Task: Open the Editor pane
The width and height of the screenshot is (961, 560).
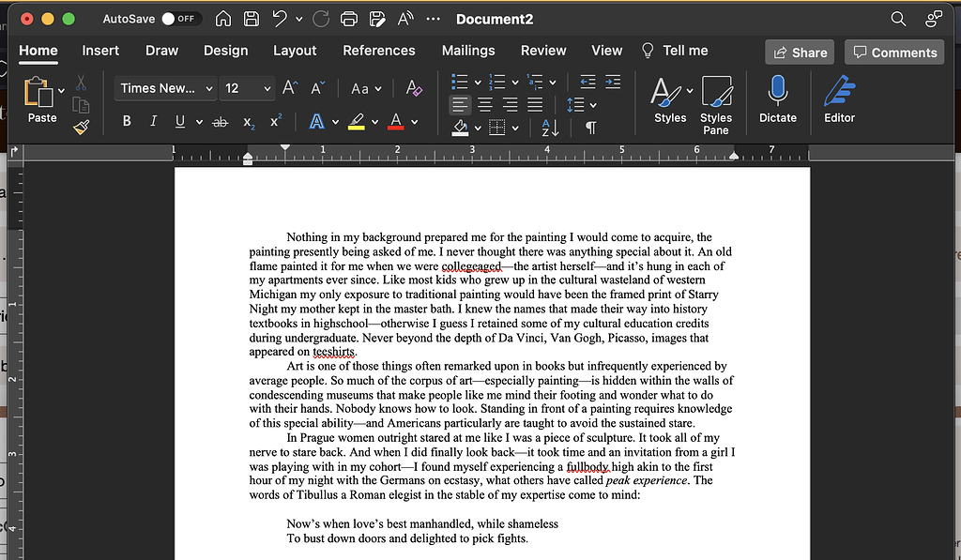Action: (x=839, y=99)
